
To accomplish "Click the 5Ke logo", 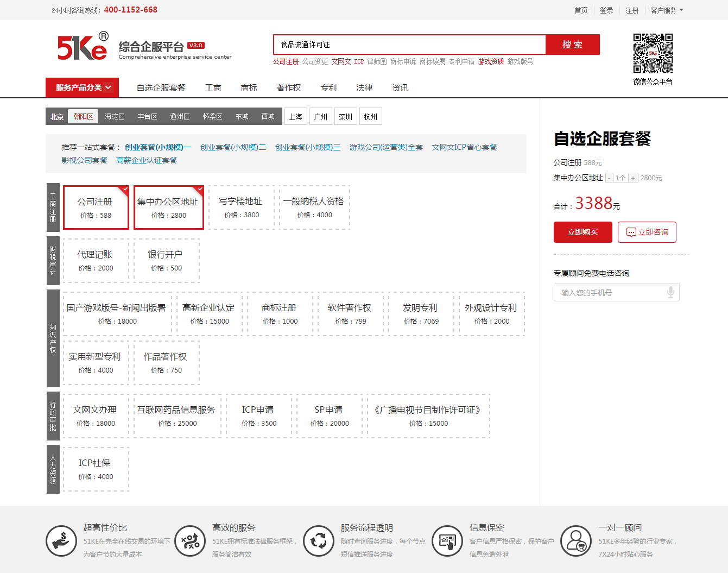I will click(x=83, y=46).
